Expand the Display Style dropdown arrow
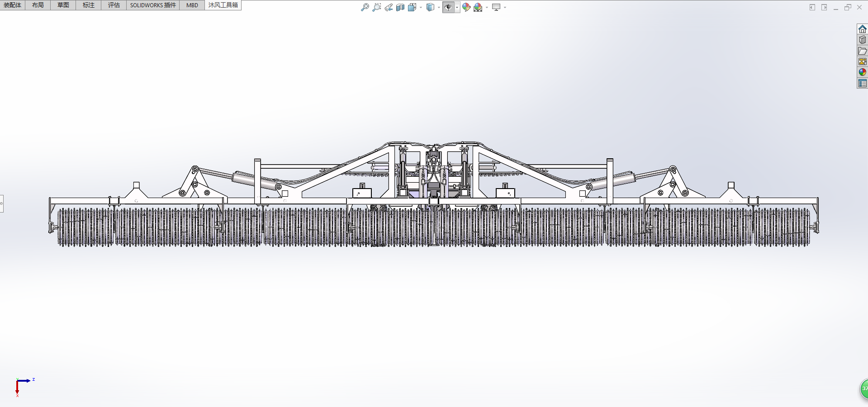Screen dimensions: 868x407 [x=439, y=7]
